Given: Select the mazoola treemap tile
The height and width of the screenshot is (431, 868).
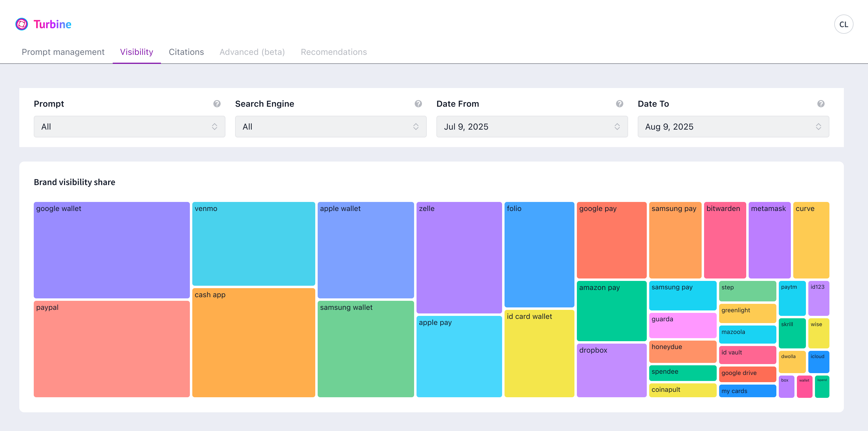Looking at the screenshot, I should coord(747,334).
